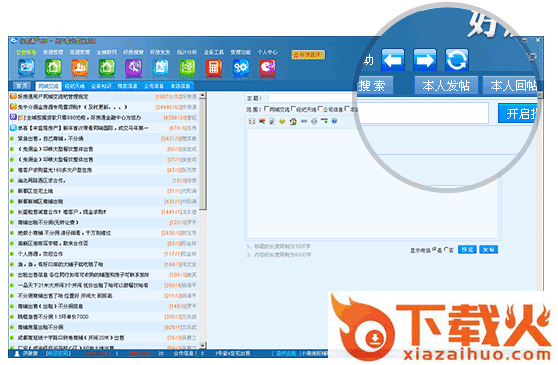Open the 管理功能 blue gears icon
The height and width of the screenshot is (365, 558).
pos(241,67)
